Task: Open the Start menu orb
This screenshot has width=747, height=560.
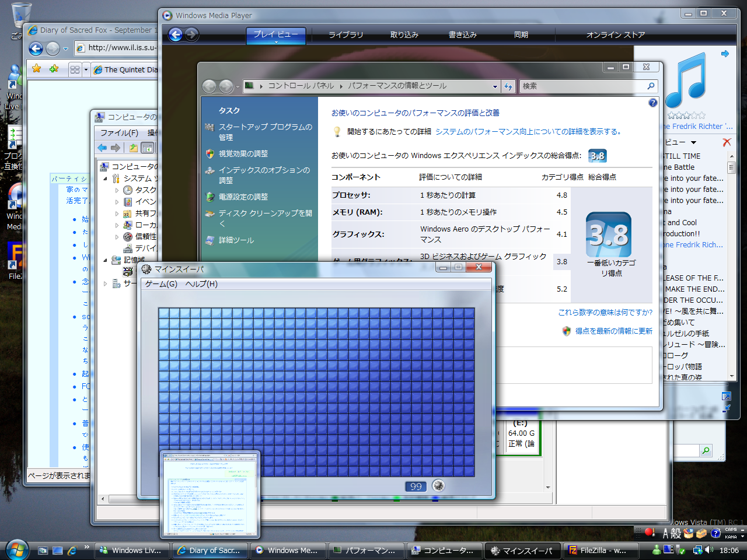Action: (16, 549)
